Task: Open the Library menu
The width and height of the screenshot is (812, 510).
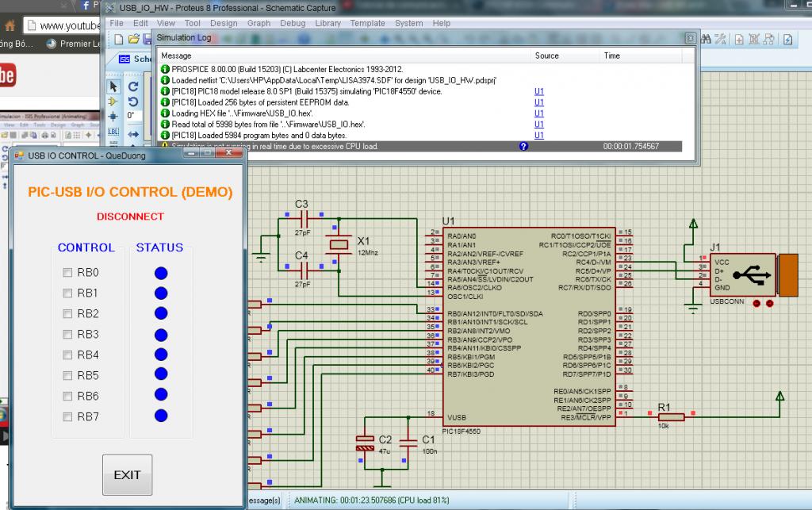Action: 327,23
